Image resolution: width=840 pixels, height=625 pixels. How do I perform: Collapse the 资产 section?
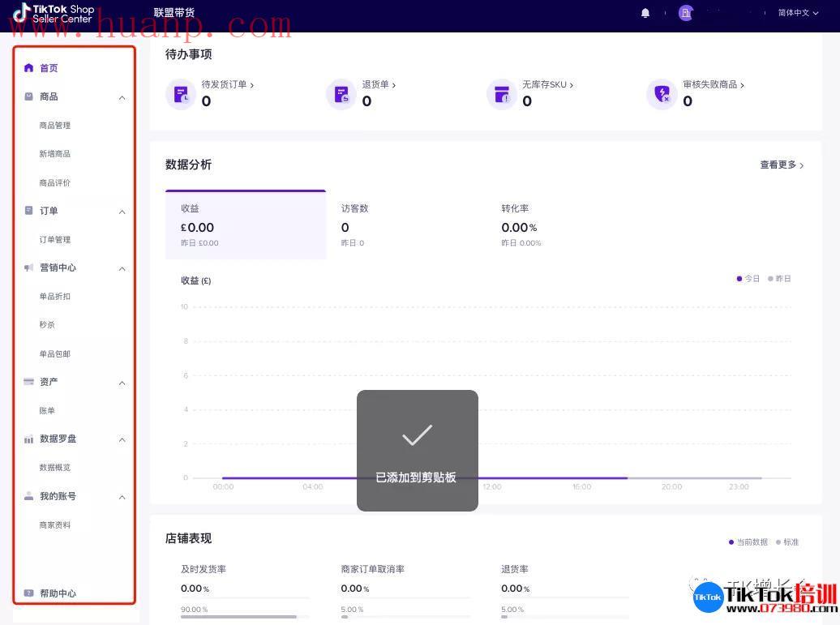(122, 383)
